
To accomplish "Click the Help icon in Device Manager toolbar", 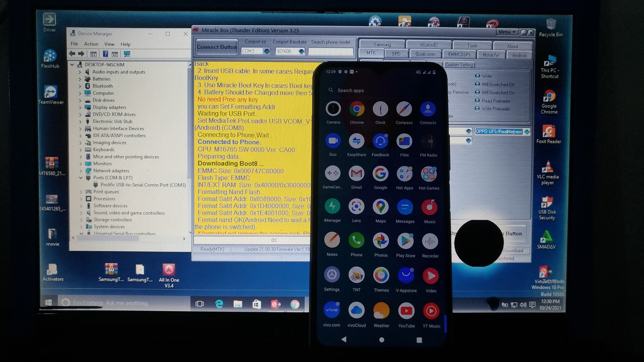I will [x=106, y=54].
